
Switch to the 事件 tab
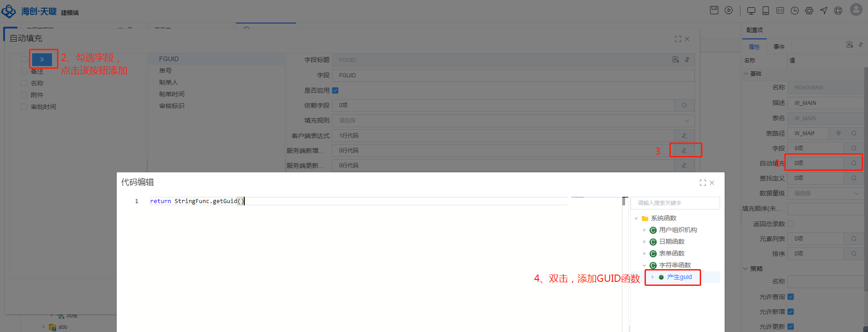click(779, 47)
